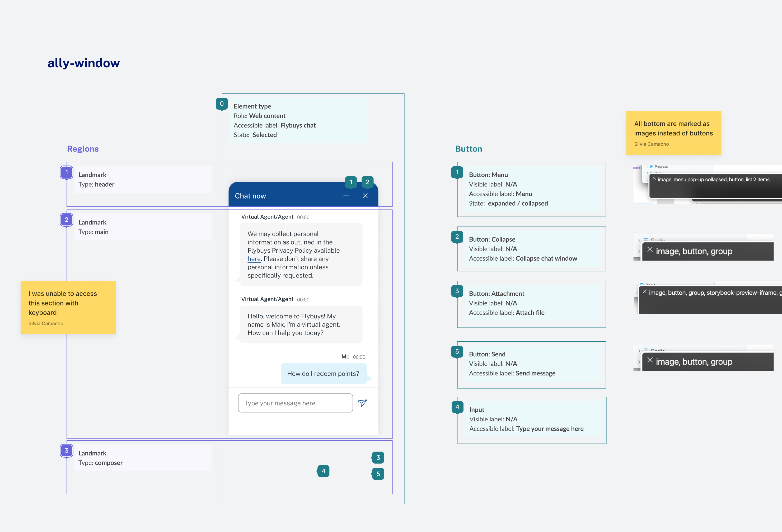Click the 'Type your message here' field

(x=295, y=403)
